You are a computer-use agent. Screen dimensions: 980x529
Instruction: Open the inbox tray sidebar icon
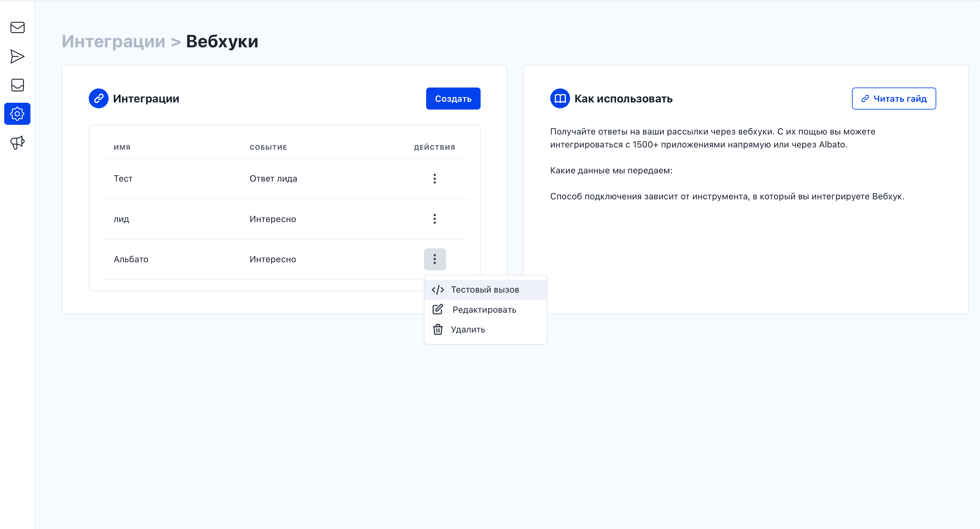(17, 85)
